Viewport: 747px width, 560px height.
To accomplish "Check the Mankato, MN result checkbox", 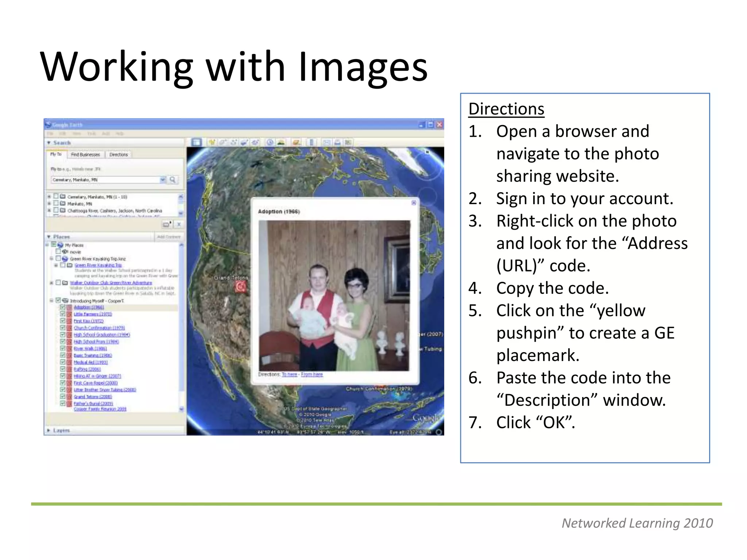I will pyautogui.click(x=56, y=203).
